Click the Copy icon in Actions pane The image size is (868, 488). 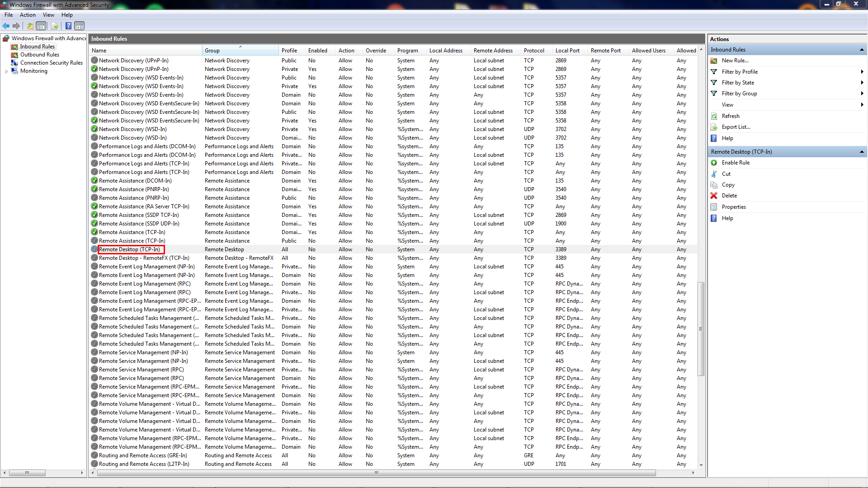click(714, 185)
